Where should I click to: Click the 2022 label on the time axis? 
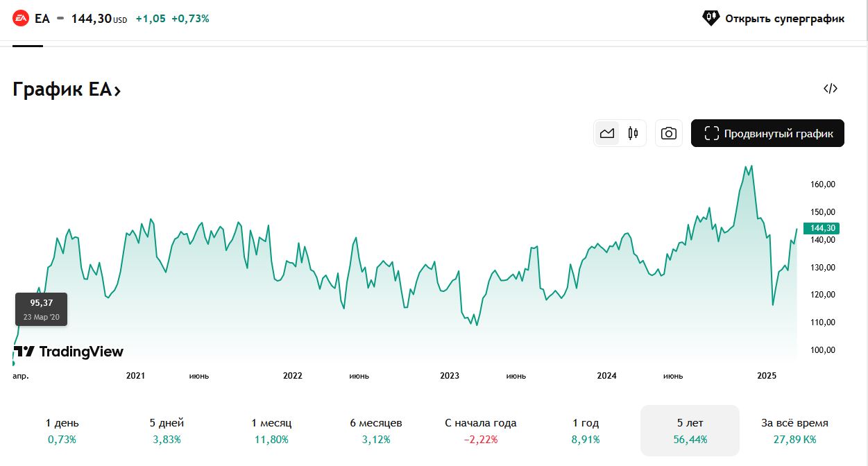click(x=293, y=376)
